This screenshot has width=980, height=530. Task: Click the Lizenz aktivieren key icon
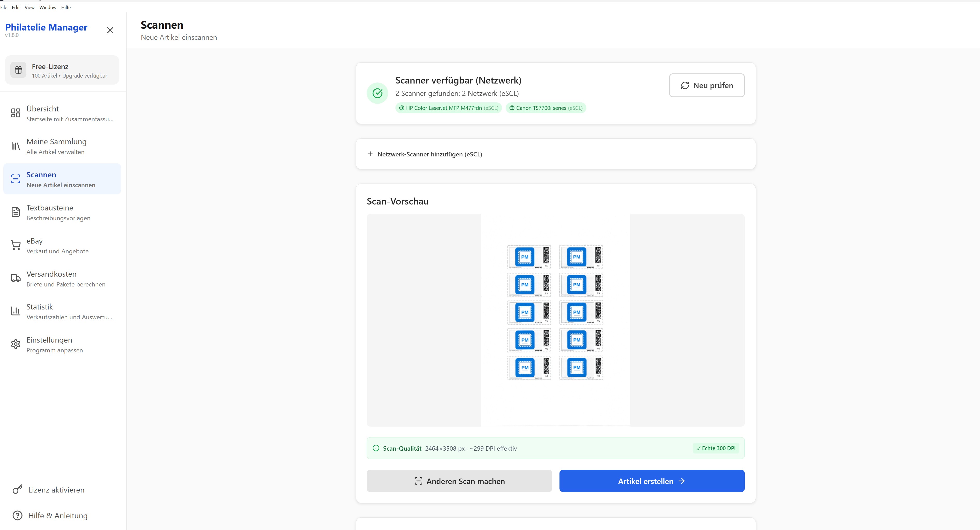click(18, 489)
